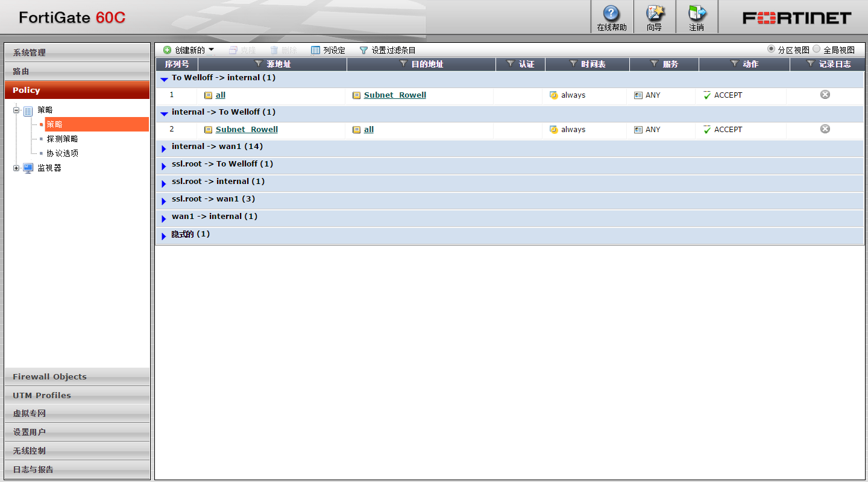Click the filter icon on authentication (认证) column
Image resolution: width=868 pixels, height=482 pixels.
pos(511,64)
